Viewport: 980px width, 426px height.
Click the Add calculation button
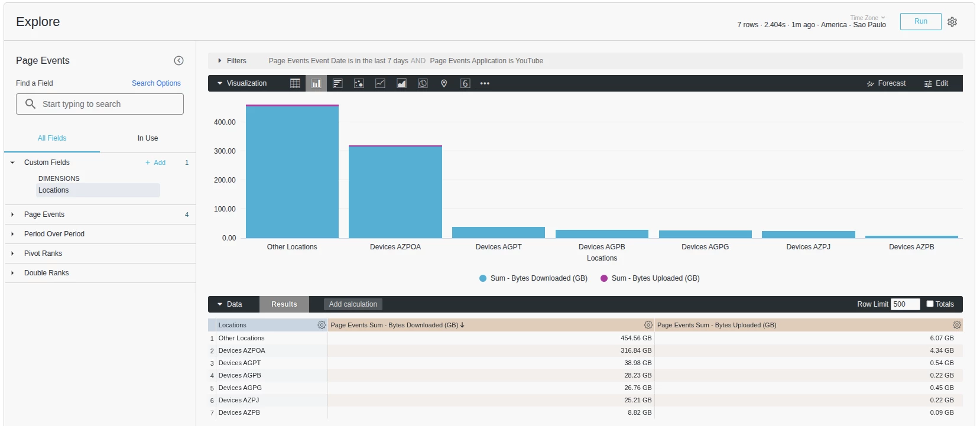[353, 304]
